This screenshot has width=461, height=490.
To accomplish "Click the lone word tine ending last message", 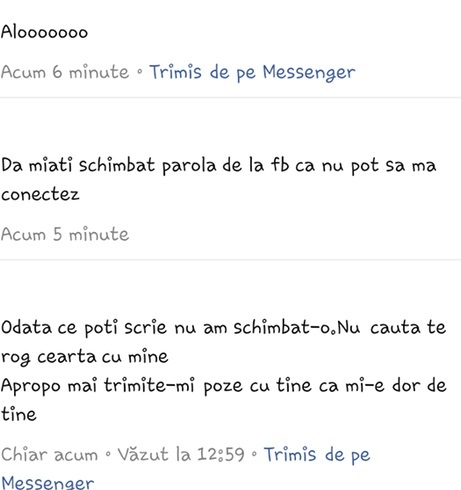I will coord(19,414).
